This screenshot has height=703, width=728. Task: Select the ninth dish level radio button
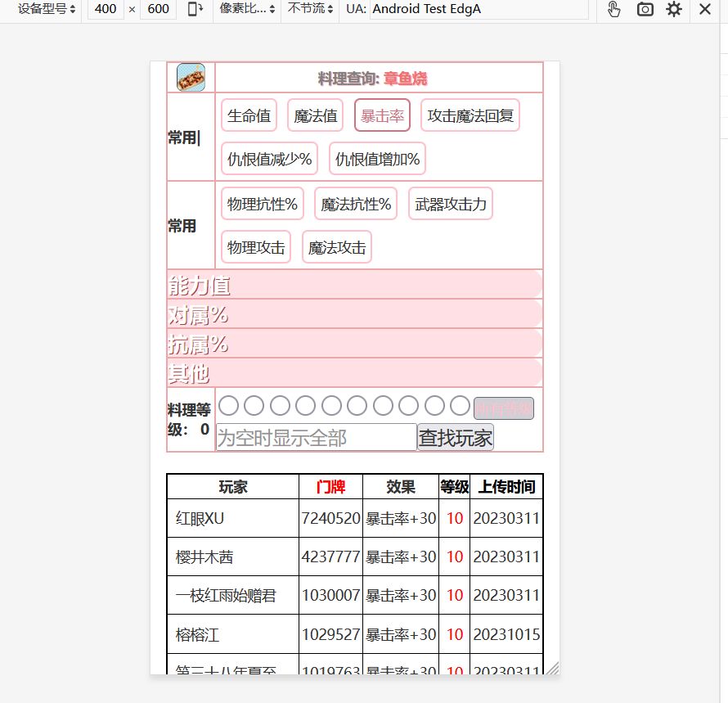coord(434,406)
